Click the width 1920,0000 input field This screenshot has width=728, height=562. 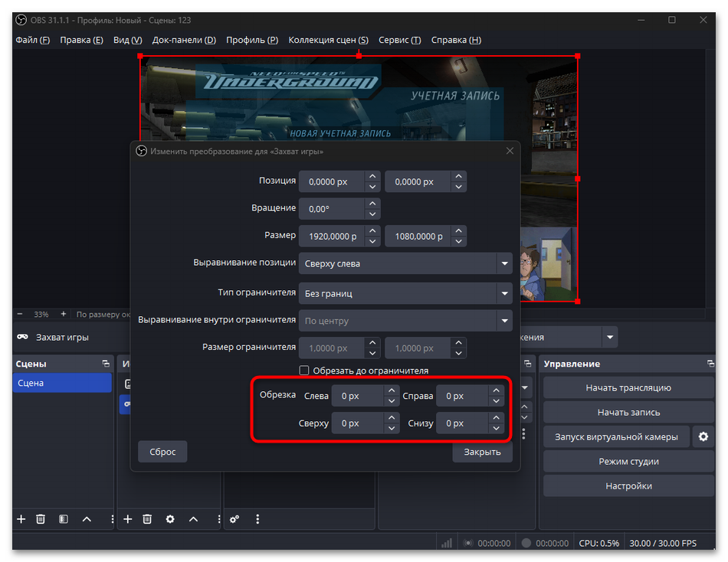[x=332, y=237]
